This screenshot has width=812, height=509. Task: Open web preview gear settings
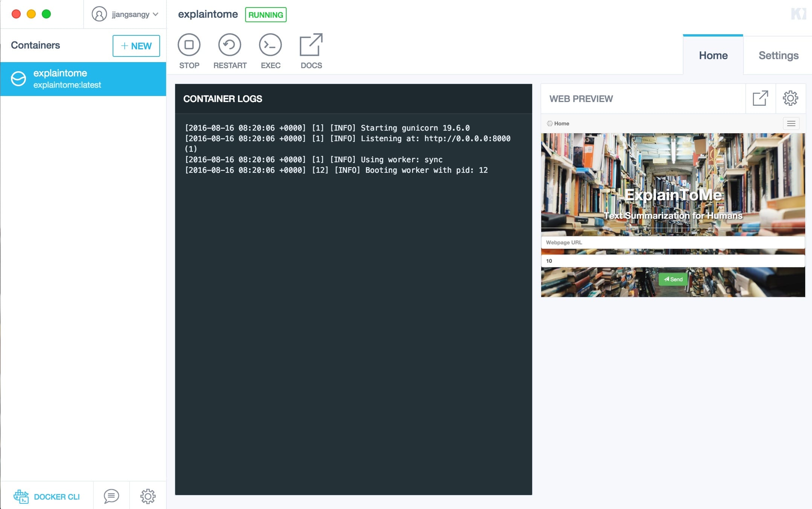click(x=790, y=99)
